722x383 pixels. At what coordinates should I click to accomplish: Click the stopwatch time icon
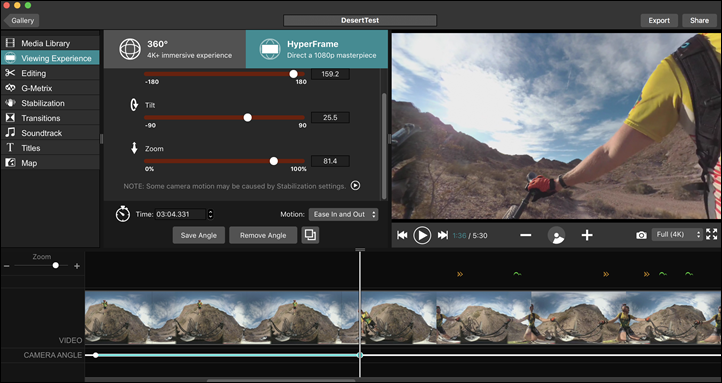tap(122, 214)
